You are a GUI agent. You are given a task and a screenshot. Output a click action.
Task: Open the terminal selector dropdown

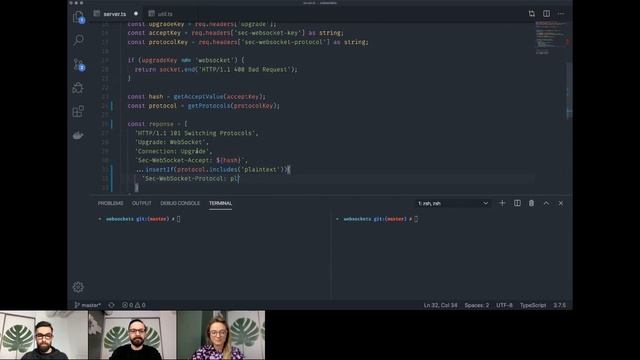453,203
